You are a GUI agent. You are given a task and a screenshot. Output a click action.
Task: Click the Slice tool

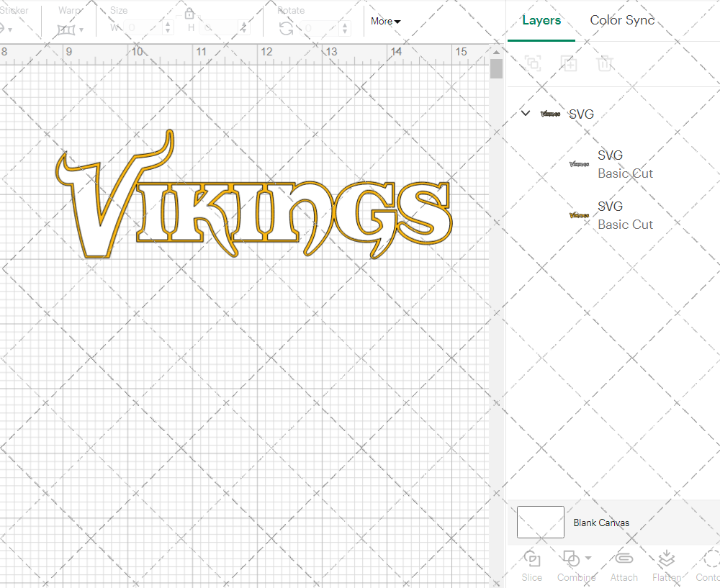tap(532, 566)
